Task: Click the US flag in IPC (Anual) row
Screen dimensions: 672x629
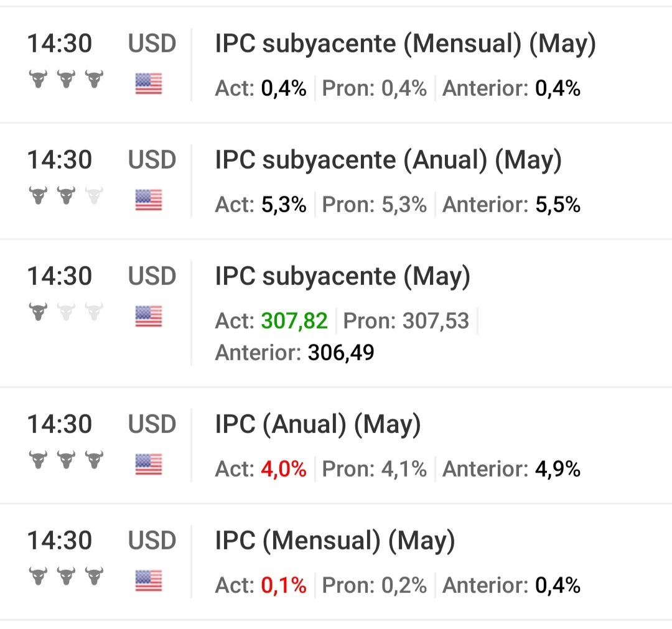Action: [149, 464]
